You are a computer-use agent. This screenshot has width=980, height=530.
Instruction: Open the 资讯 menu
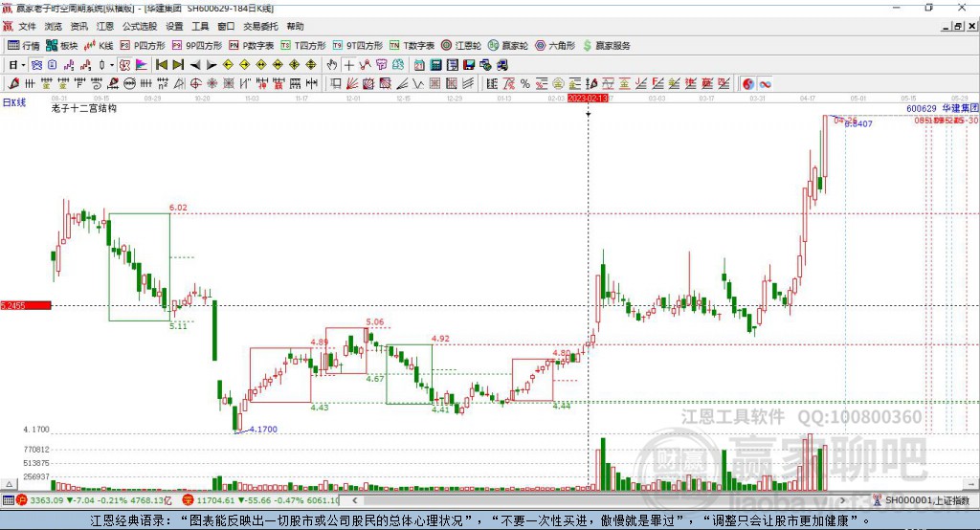click(x=78, y=26)
